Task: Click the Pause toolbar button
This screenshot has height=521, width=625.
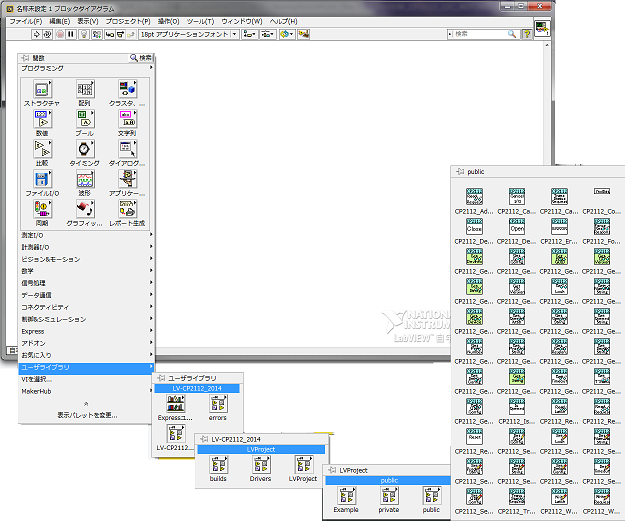Action: pos(71,34)
